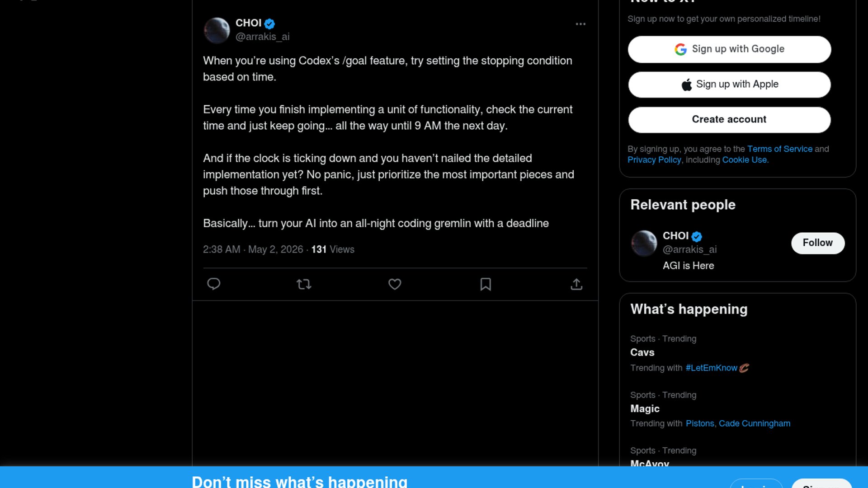Click the @arrakis_ai handle in post header
The width and height of the screenshot is (868, 488).
(x=262, y=37)
